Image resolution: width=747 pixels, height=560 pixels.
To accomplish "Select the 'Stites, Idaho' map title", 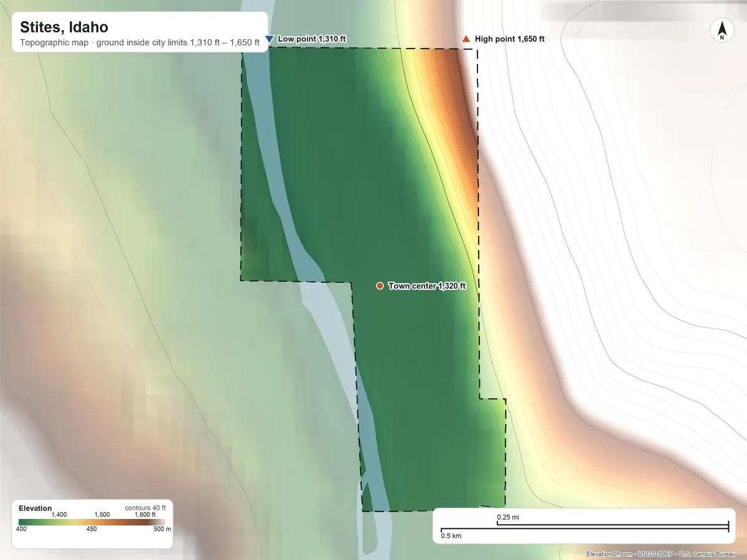I will (x=64, y=27).
